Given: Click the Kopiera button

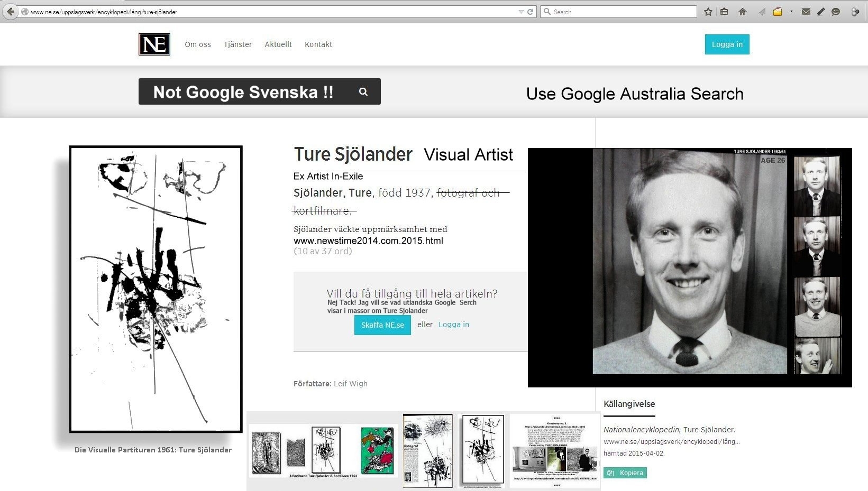Looking at the screenshot, I should pyautogui.click(x=625, y=473).
